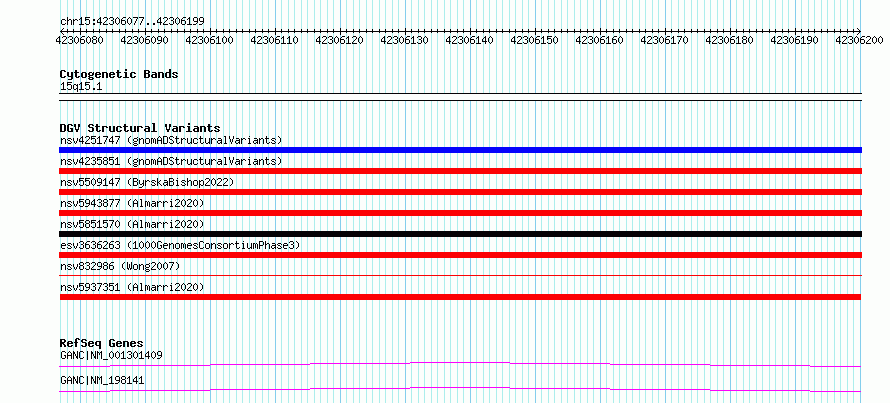Click the GANC|NM_001301409 gene label

(111, 355)
